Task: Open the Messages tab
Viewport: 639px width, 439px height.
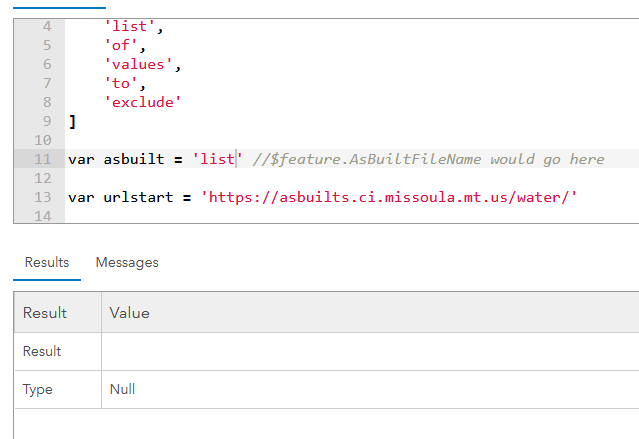Action: (x=127, y=262)
